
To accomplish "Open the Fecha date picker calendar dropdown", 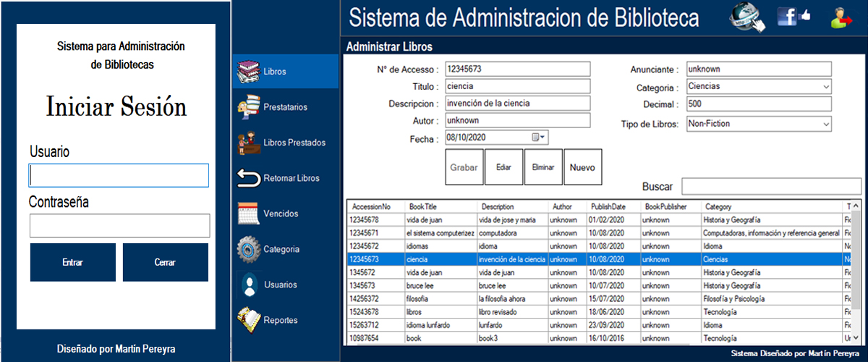I will [x=540, y=138].
